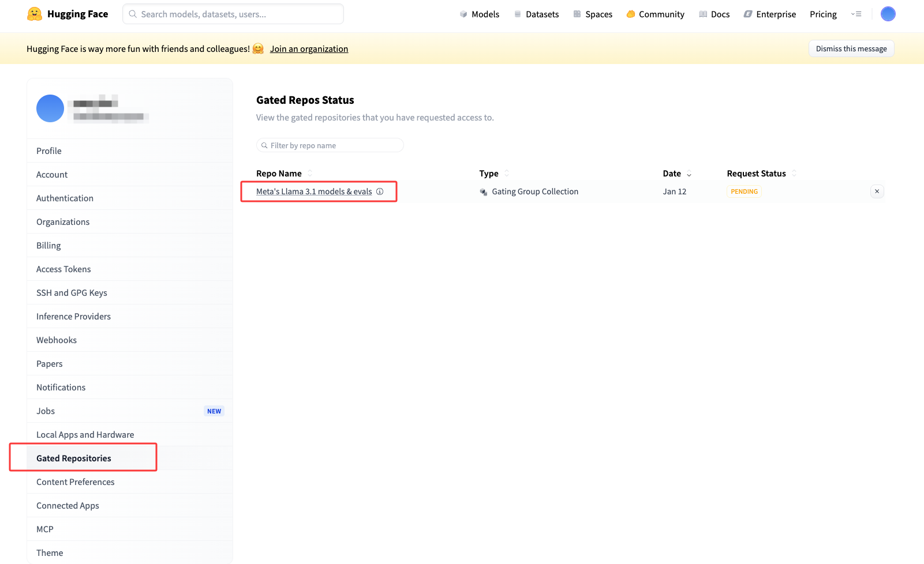
Task: Focus the main search models field
Action: pos(233,14)
